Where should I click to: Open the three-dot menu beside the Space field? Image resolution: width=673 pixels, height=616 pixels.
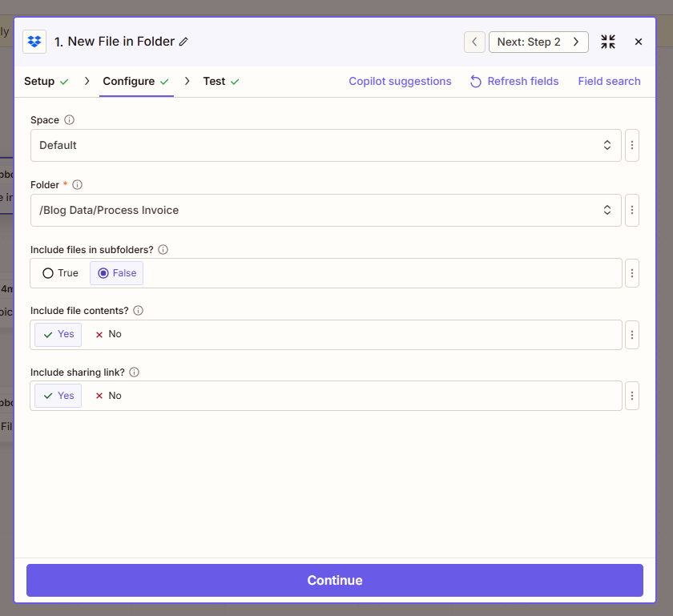632,145
